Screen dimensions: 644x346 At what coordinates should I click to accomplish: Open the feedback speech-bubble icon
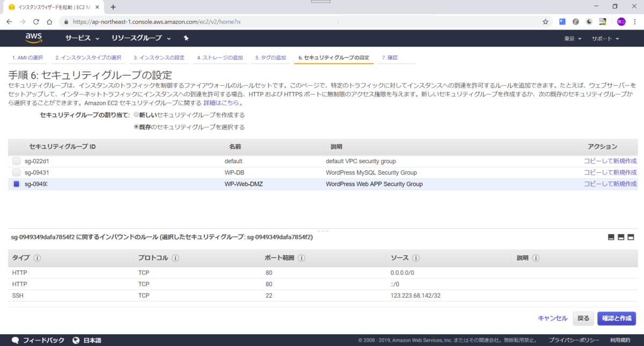pos(14,340)
